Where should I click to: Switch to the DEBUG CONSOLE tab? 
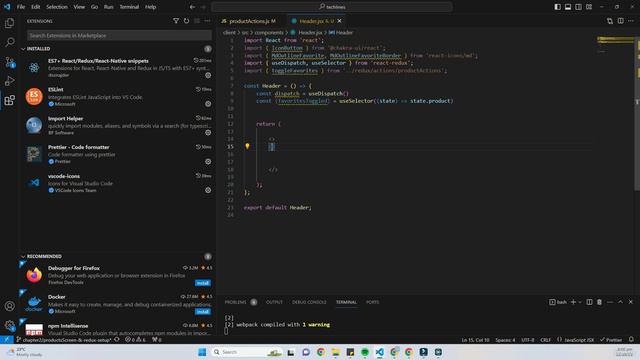tap(309, 302)
